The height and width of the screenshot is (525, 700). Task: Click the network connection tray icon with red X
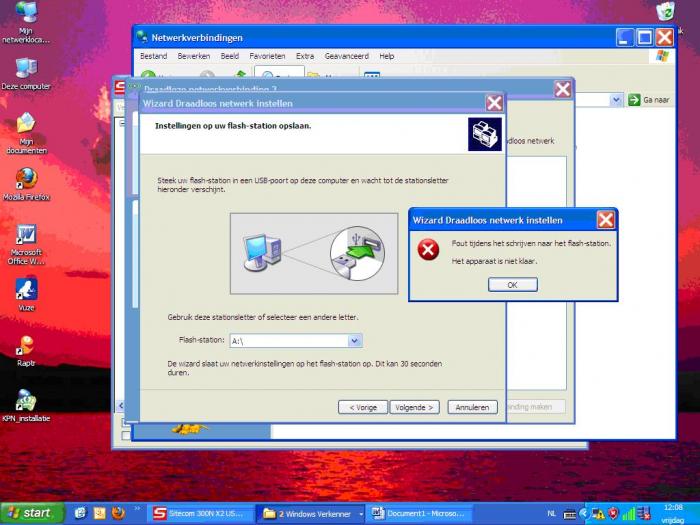643,514
